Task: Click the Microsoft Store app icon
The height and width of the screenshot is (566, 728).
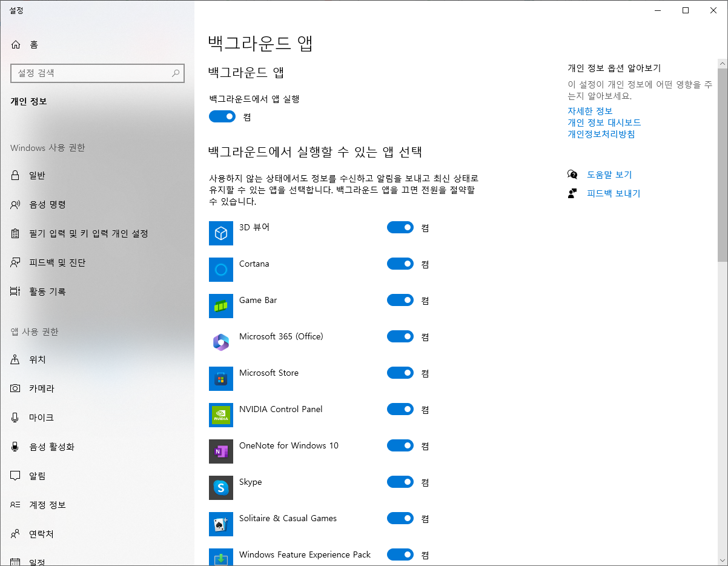Action: 221,379
